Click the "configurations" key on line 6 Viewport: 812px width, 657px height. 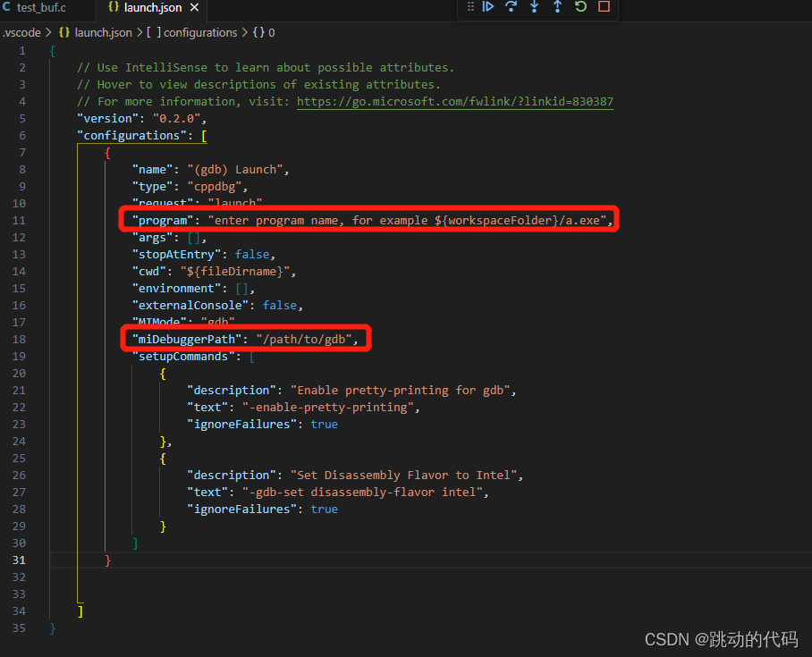coord(131,136)
